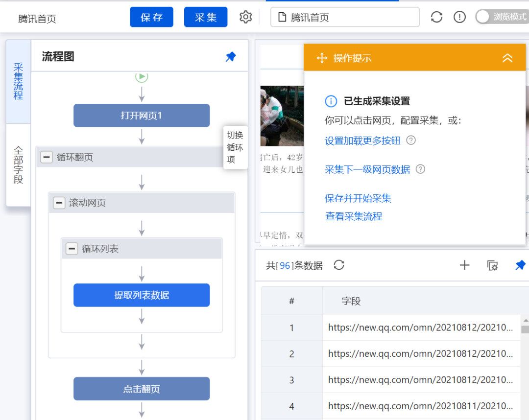Switch to the 全部字段 side tab
This screenshot has width=529, height=420.
click(x=18, y=165)
